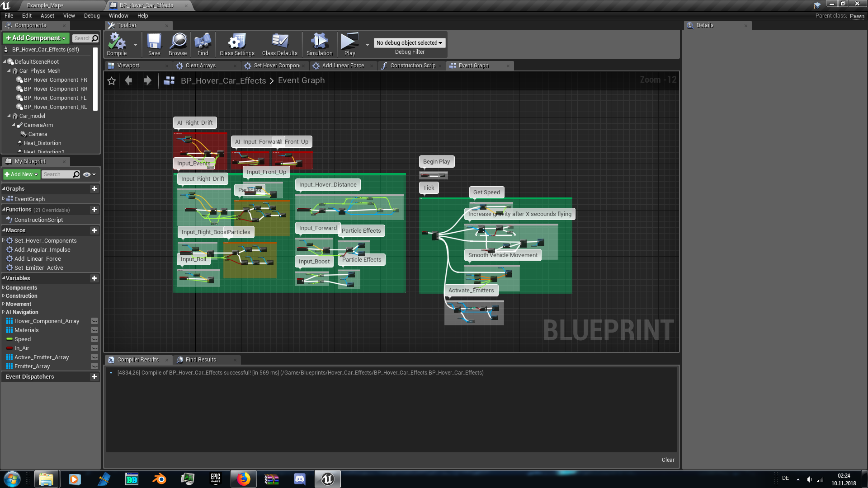Open Play options dropdown arrow

tap(368, 45)
